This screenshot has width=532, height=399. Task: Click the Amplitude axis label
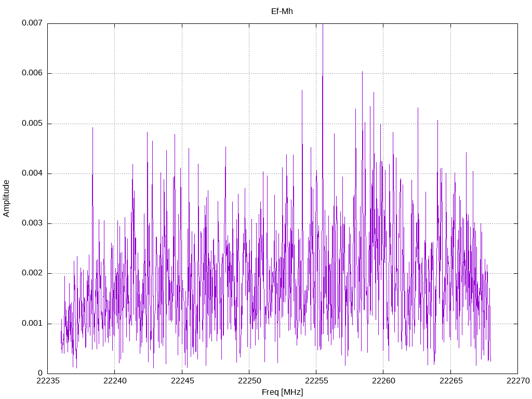[x=6, y=198]
